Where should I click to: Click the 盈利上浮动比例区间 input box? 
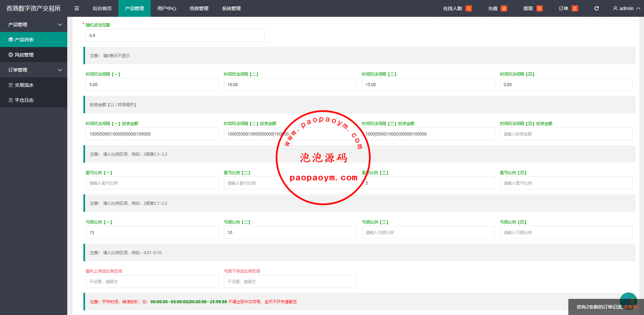(152, 281)
